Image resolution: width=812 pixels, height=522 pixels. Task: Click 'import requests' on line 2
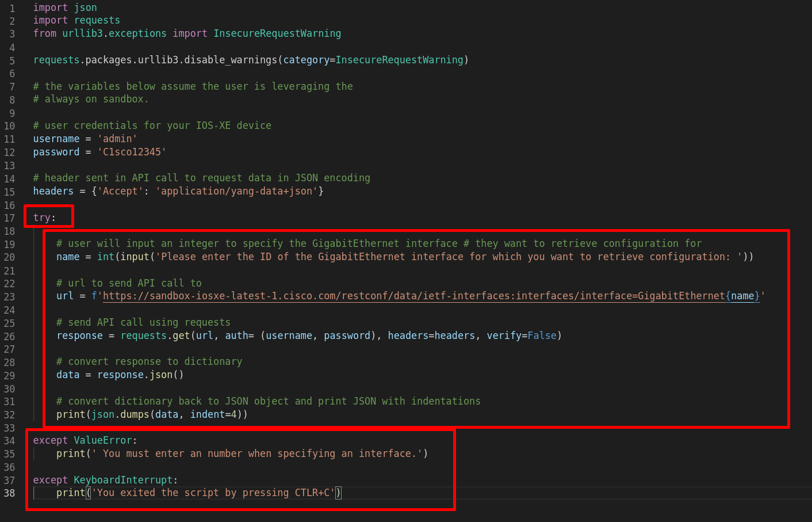point(76,20)
